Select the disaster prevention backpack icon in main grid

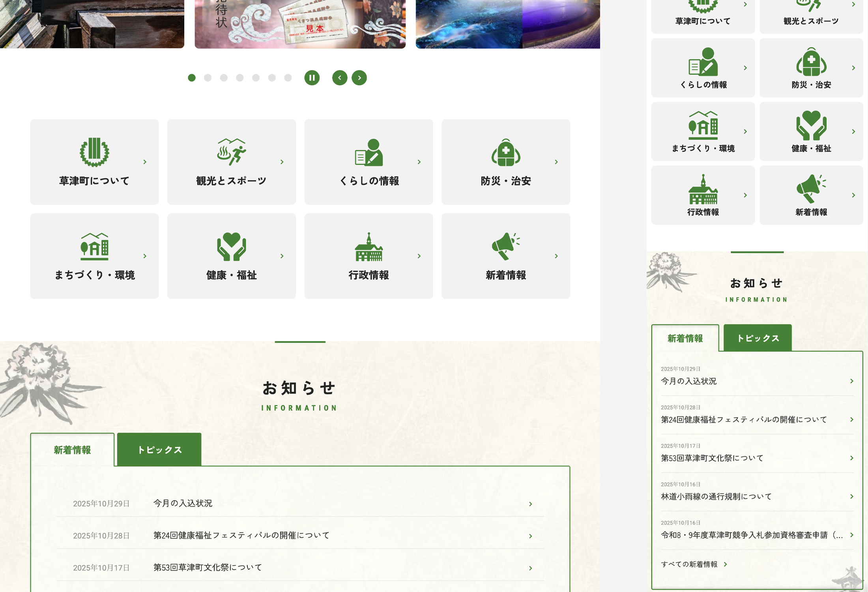pyautogui.click(x=506, y=152)
